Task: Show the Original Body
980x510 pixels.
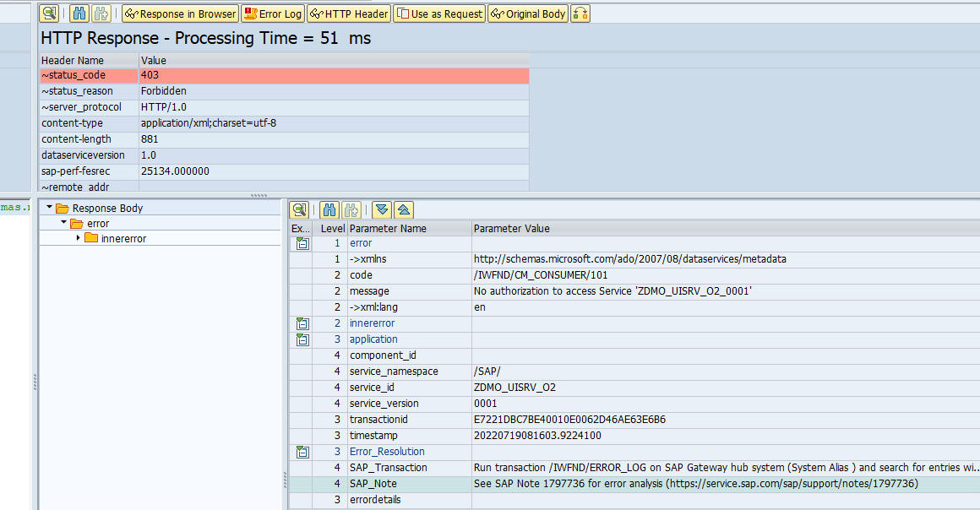Action: (x=528, y=14)
